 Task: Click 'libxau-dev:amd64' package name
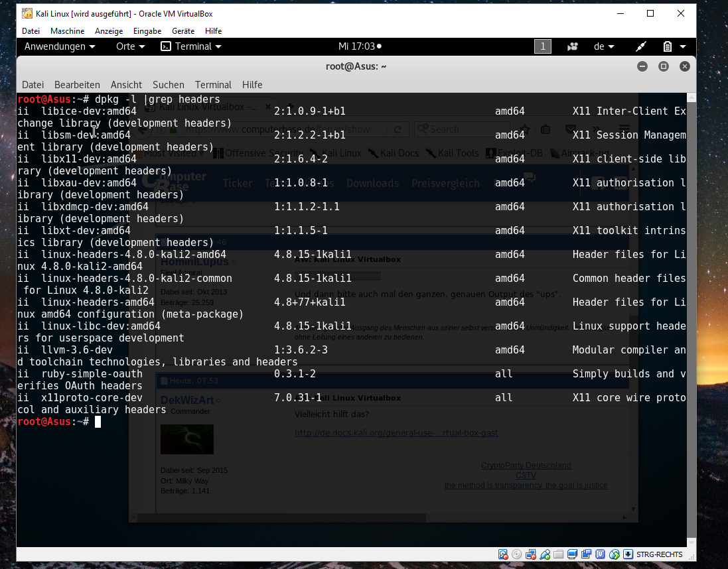pos(89,183)
